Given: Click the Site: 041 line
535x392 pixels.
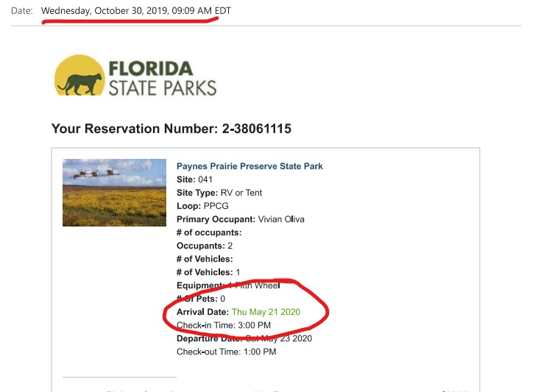Looking at the screenshot, I should 196,179.
